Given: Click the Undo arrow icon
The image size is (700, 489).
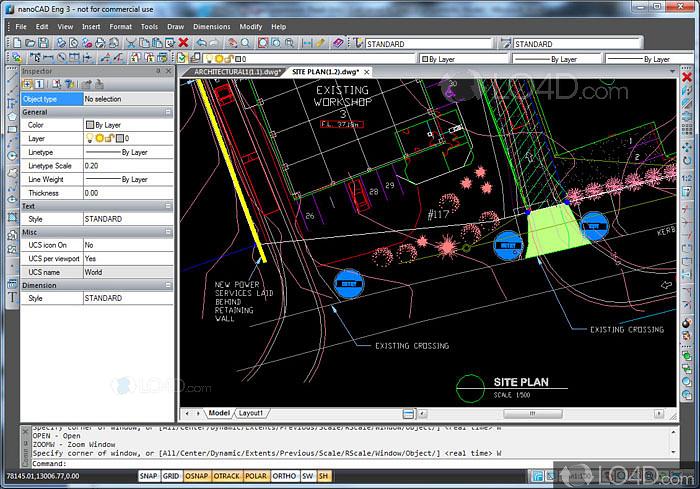Looking at the screenshot, I should [201, 43].
